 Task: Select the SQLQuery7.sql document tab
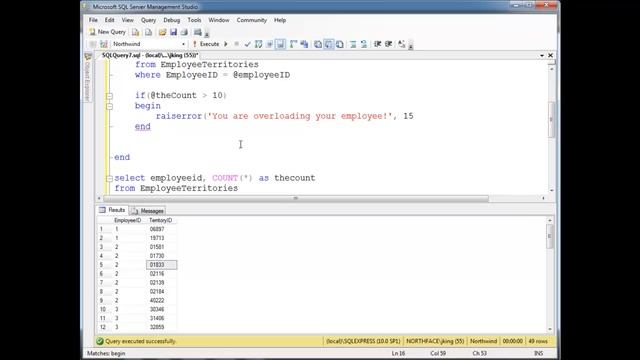150,55
